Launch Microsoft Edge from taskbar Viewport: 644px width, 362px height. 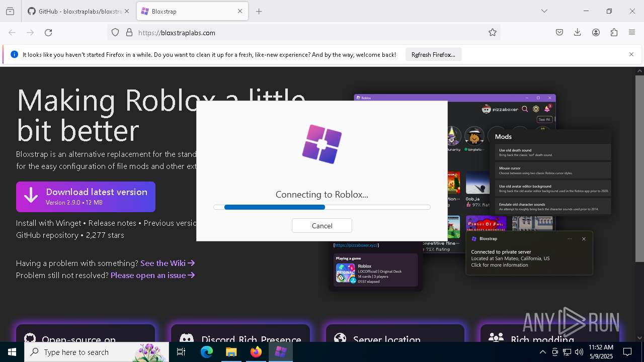(x=207, y=352)
